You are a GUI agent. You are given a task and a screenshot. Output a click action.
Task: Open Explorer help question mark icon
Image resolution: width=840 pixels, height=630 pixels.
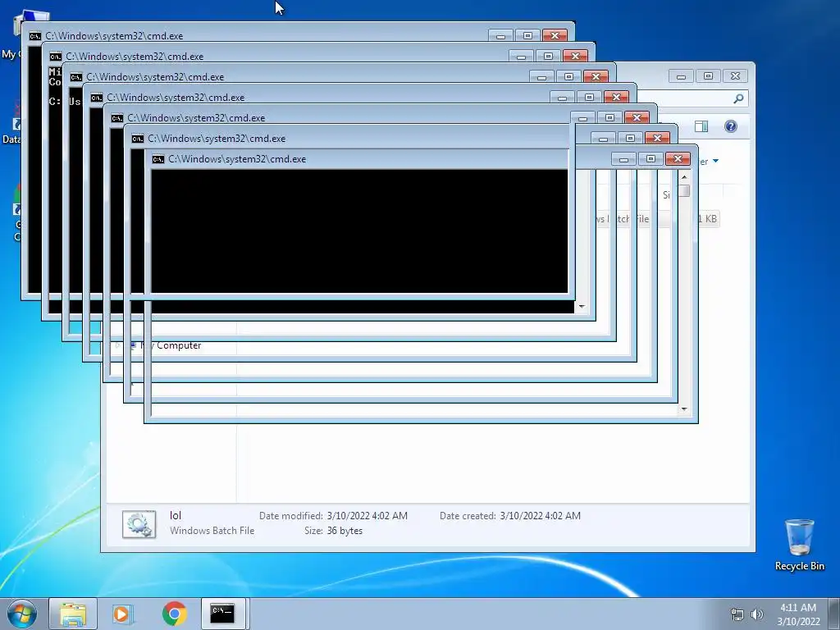point(731,126)
